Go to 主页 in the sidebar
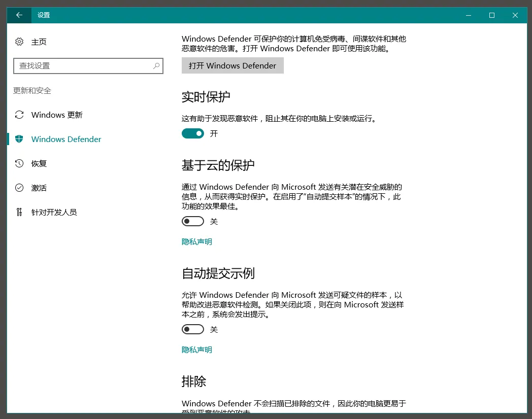The height and width of the screenshot is (419, 532). click(x=39, y=42)
